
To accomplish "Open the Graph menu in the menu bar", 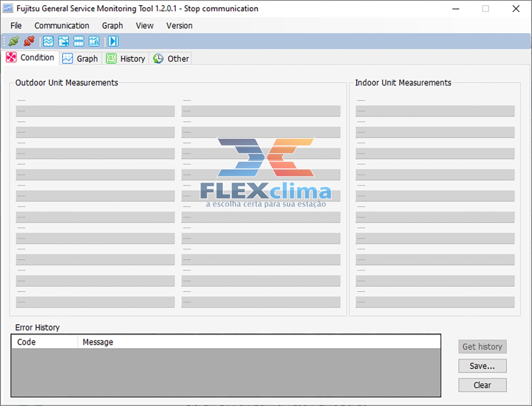I will click(112, 26).
